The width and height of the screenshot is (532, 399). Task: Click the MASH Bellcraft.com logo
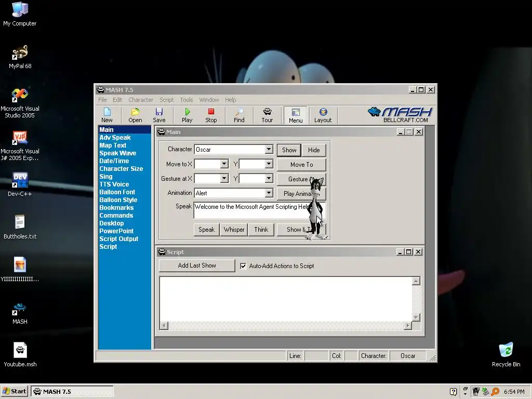point(401,115)
